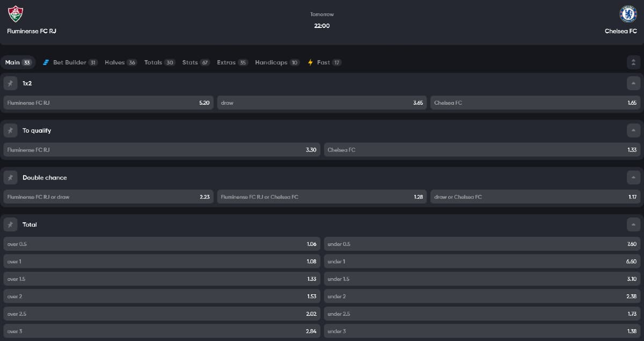Choose under 1 at 6.60

pyautogui.click(x=482, y=262)
